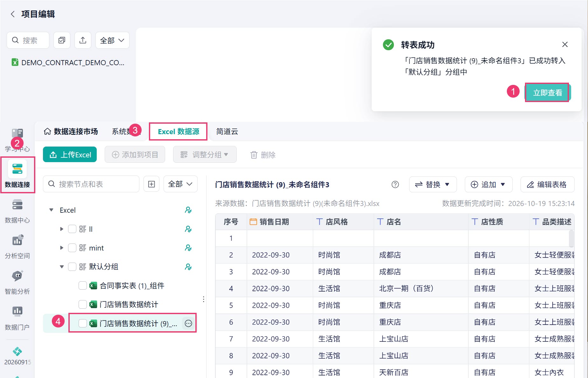Screen dimensions: 588x378
Task: Click the add-group plus icon beside node search
Action: [151, 184]
